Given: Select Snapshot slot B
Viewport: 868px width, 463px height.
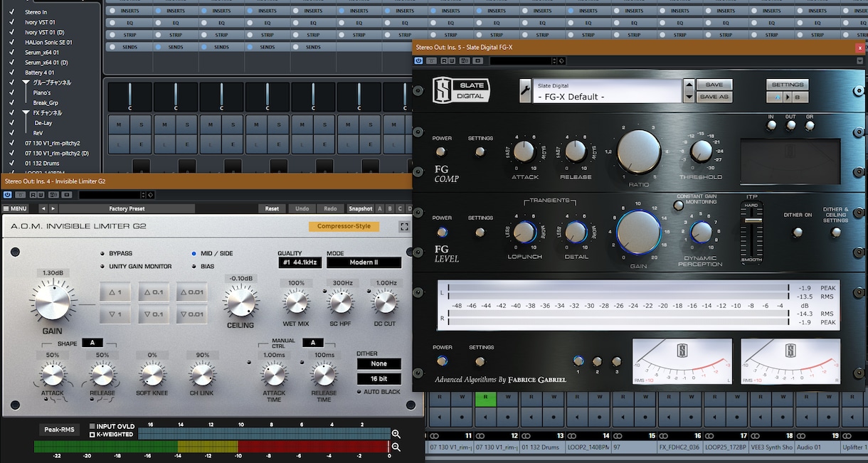Looking at the screenshot, I should 389,208.
